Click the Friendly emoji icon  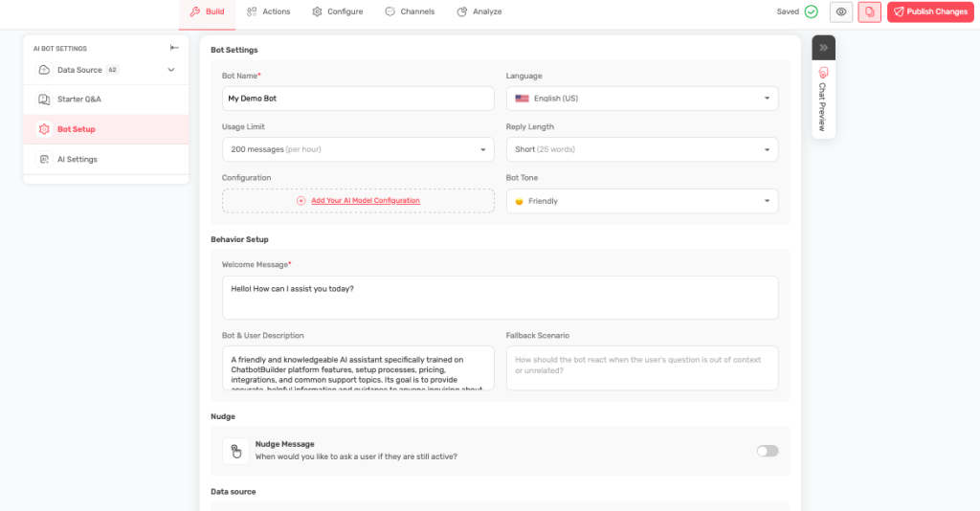tap(520, 201)
